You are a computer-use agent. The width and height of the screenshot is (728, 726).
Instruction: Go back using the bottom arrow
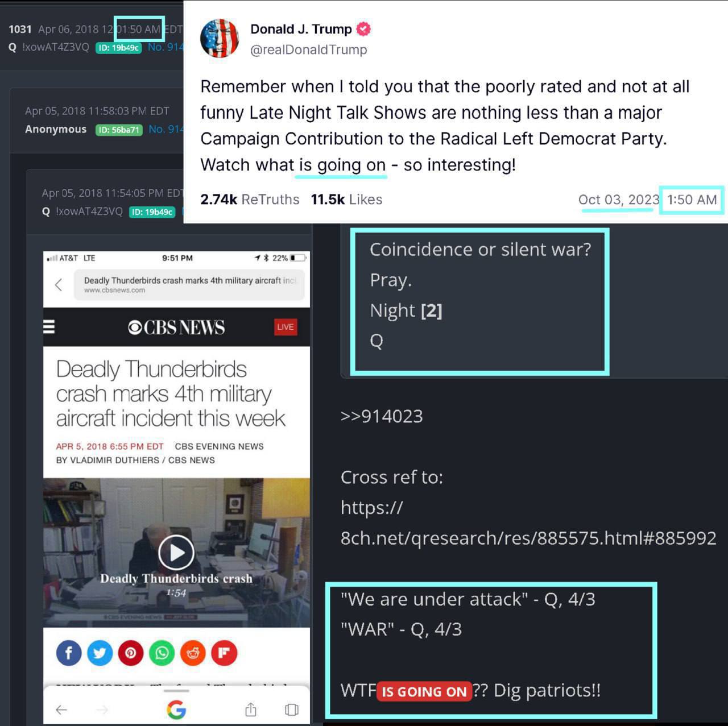(x=61, y=710)
